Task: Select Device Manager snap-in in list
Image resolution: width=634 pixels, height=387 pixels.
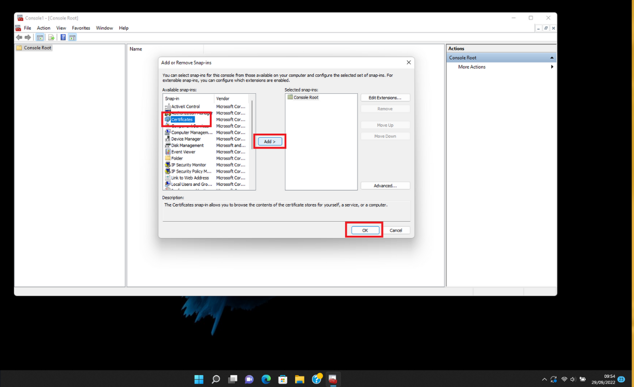Action: [186, 139]
